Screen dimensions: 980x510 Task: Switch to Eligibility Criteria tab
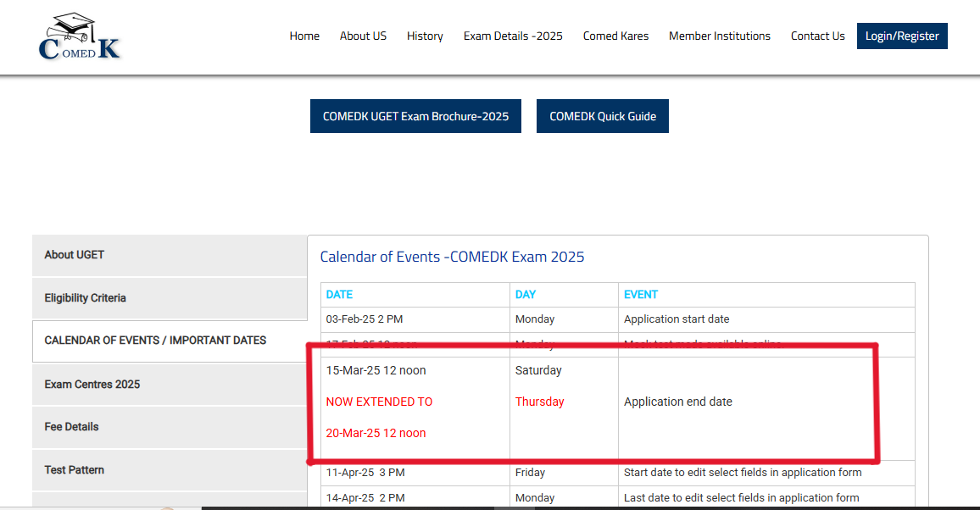(x=170, y=298)
